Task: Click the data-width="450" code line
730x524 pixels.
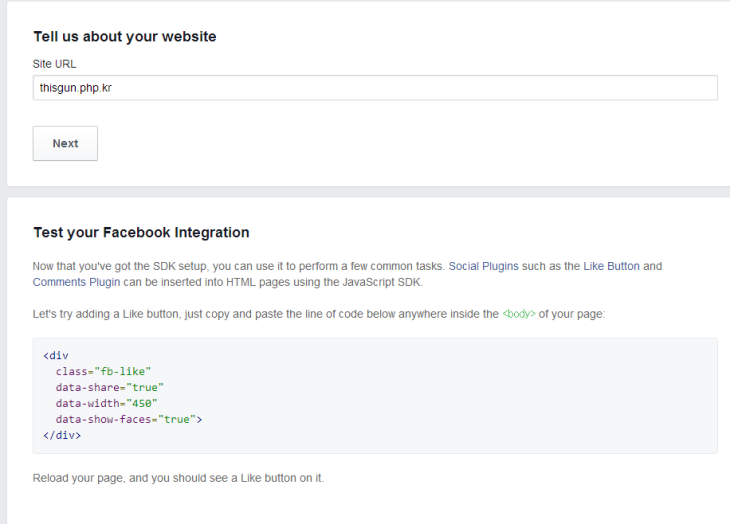Action: (x=106, y=403)
